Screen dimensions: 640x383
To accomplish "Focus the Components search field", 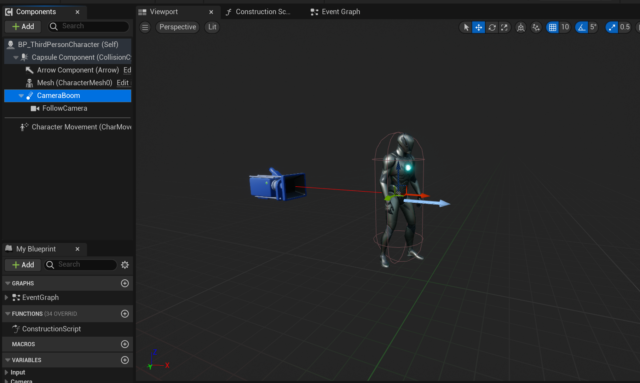I will pyautogui.click(x=89, y=27).
